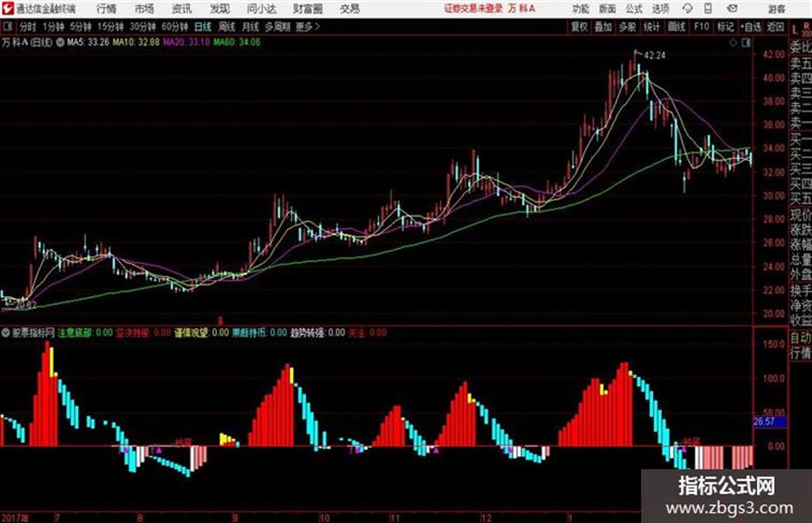Add stock via 自选 button
The height and width of the screenshot is (523, 812).
[x=750, y=27]
